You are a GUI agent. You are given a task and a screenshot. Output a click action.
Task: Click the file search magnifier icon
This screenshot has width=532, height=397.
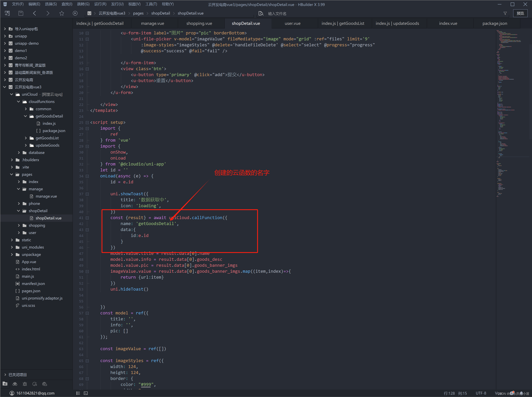click(261, 13)
